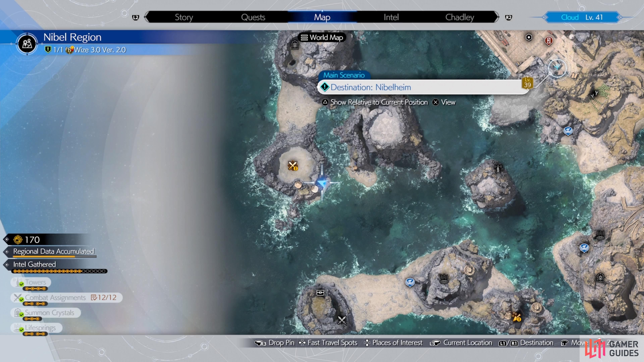Select the grey crossed-swords marker at the bottom

tap(341, 320)
